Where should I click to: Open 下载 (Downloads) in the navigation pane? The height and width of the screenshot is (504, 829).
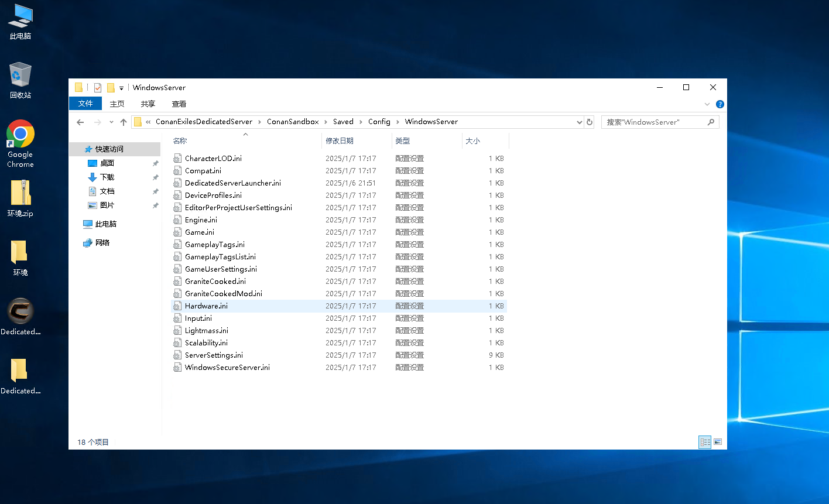pyautogui.click(x=107, y=177)
